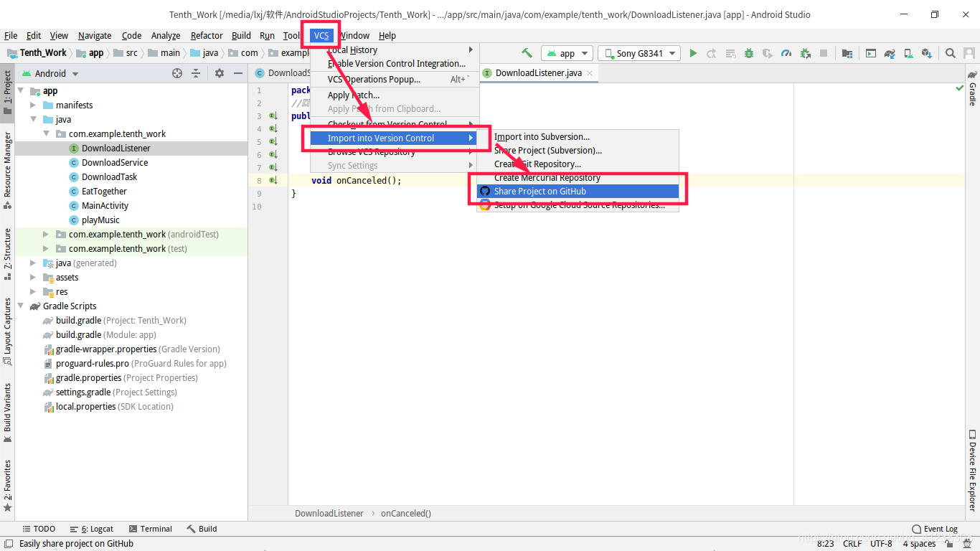Click Collapse All icon in Project panel

click(195, 73)
